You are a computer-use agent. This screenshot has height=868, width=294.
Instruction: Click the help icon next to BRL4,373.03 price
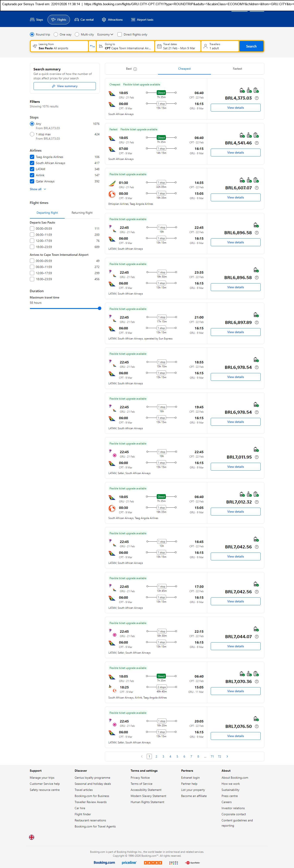[257, 98]
